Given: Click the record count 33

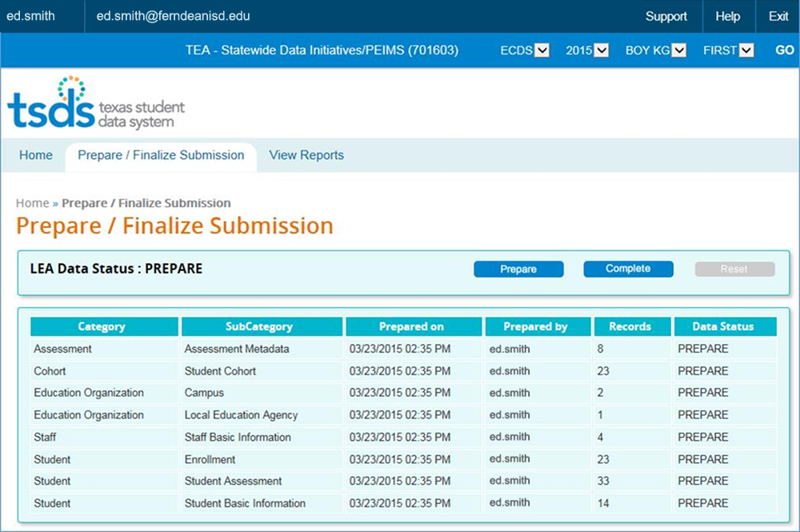Looking at the screenshot, I should 603,481.
